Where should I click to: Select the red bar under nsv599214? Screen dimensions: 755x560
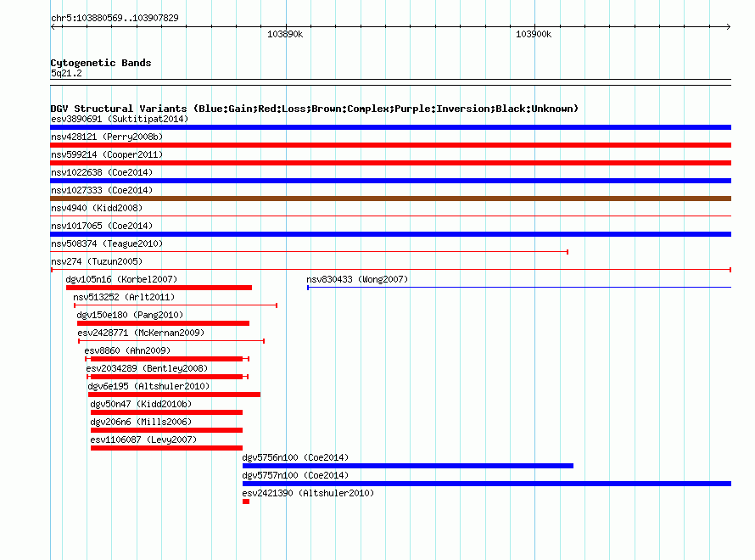pyautogui.click(x=390, y=163)
